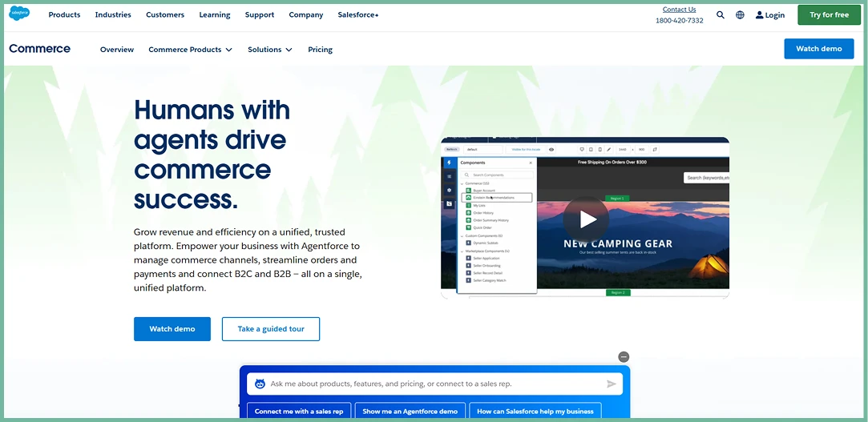This screenshot has height=422, width=868.
Task: Go to Salesforce+ in the top navigation
Action: (358, 15)
